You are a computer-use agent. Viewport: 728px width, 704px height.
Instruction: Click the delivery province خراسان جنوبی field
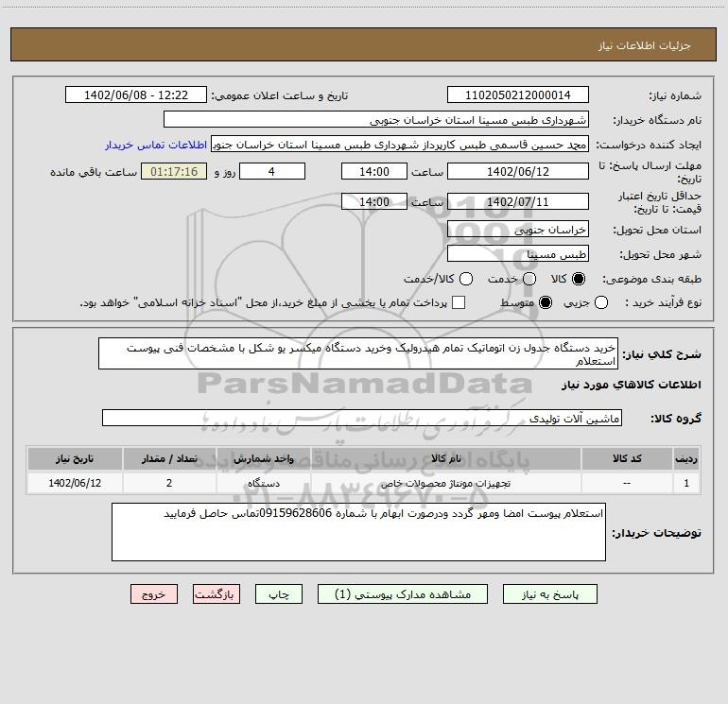coord(518,229)
